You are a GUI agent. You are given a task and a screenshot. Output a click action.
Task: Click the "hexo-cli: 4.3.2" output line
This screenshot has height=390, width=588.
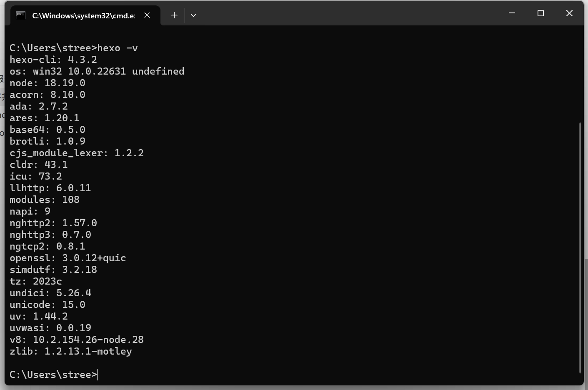tap(53, 60)
